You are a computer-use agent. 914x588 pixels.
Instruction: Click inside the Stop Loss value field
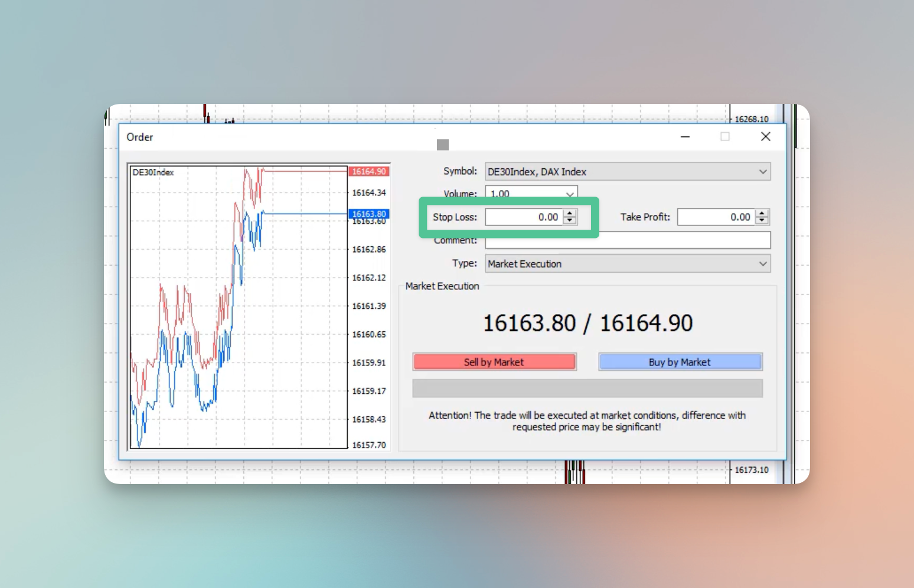(x=523, y=217)
